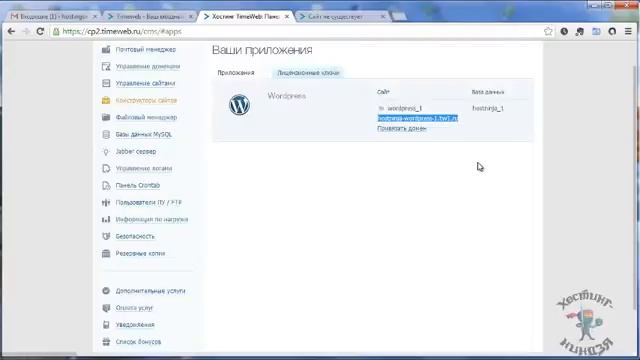Open a new browser tab
Viewport: 640px width, 360px height.
399,16
